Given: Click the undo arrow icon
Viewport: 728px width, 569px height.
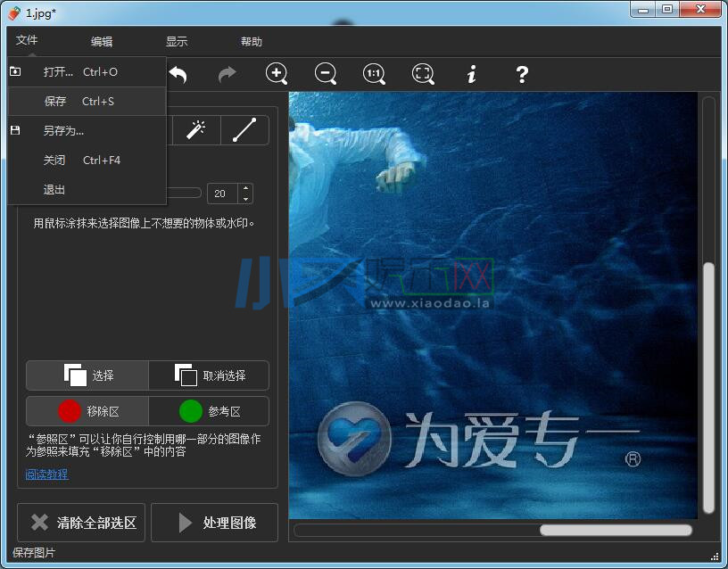Looking at the screenshot, I should pos(178,75).
